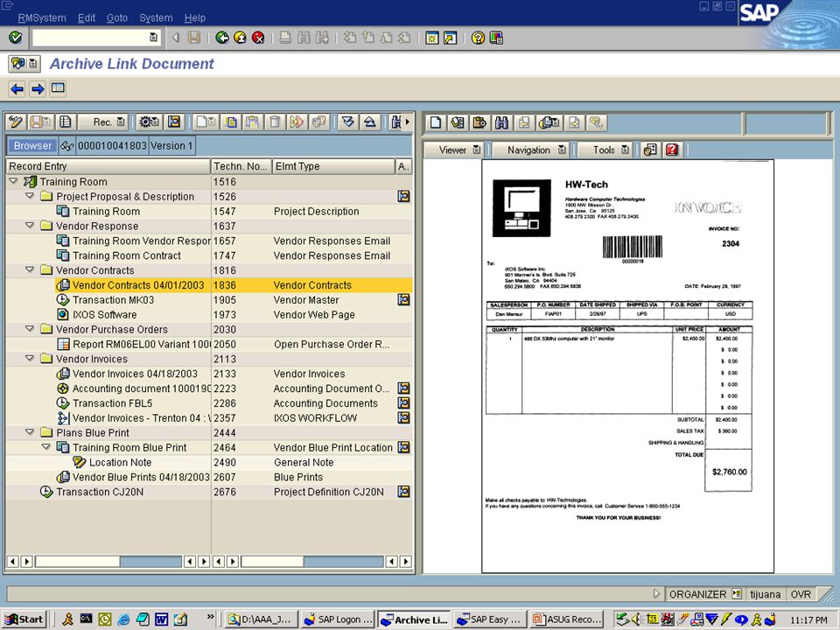Select the IXOS Software tree entry

pyautogui.click(x=104, y=314)
